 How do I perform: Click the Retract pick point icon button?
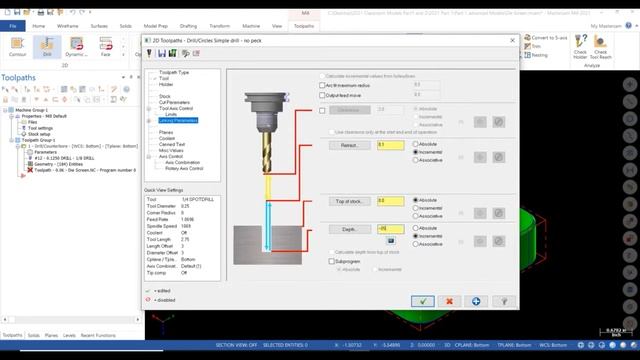pos(480,157)
